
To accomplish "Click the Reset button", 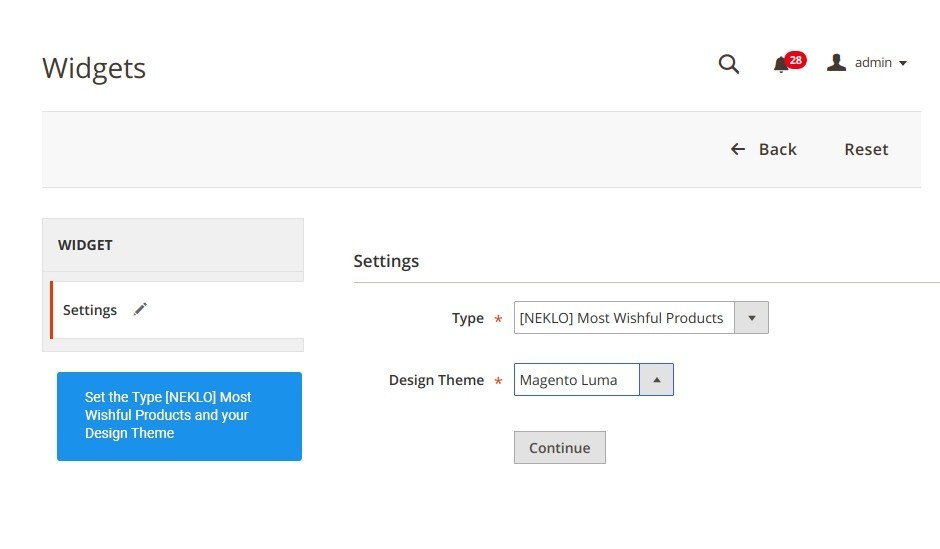I will coord(866,149).
